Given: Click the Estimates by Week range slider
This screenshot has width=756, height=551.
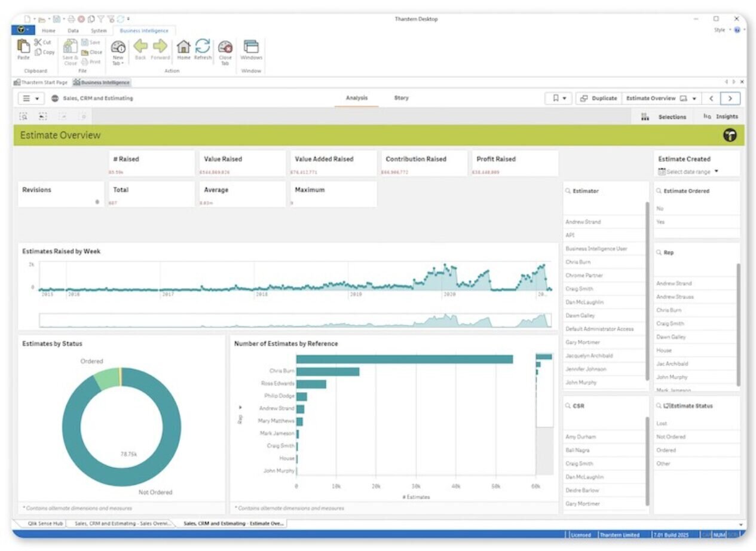Looking at the screenshot, I should tap(295, 320).
